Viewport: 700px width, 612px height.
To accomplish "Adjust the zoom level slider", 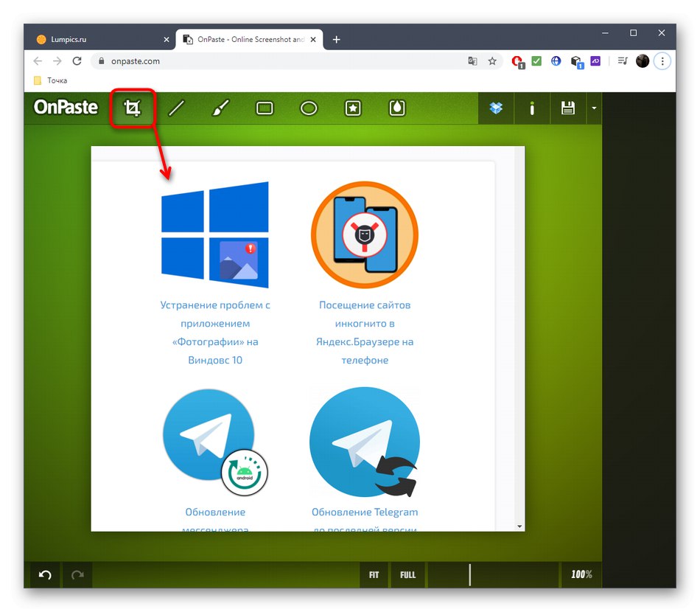I will [470, 574].
